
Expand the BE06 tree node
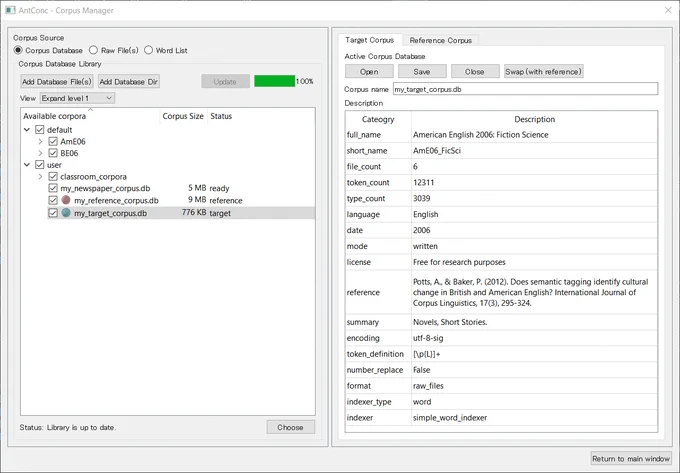40,153
